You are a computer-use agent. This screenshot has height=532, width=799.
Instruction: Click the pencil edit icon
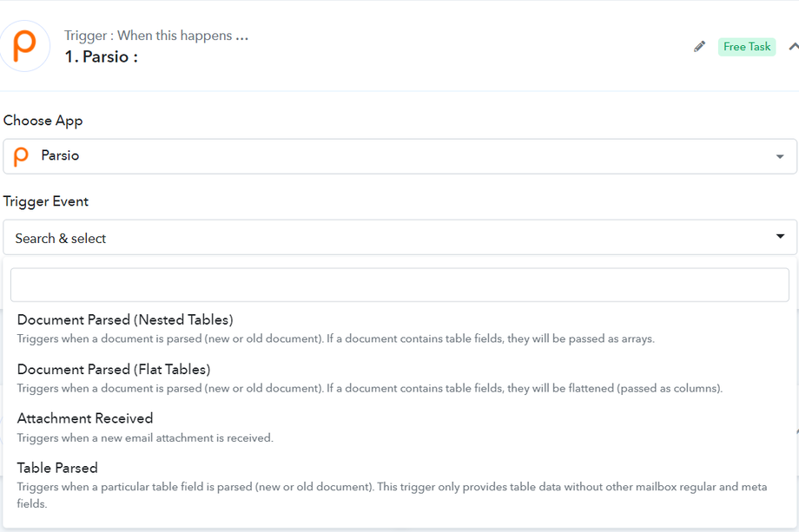click(x=700, y=47)
